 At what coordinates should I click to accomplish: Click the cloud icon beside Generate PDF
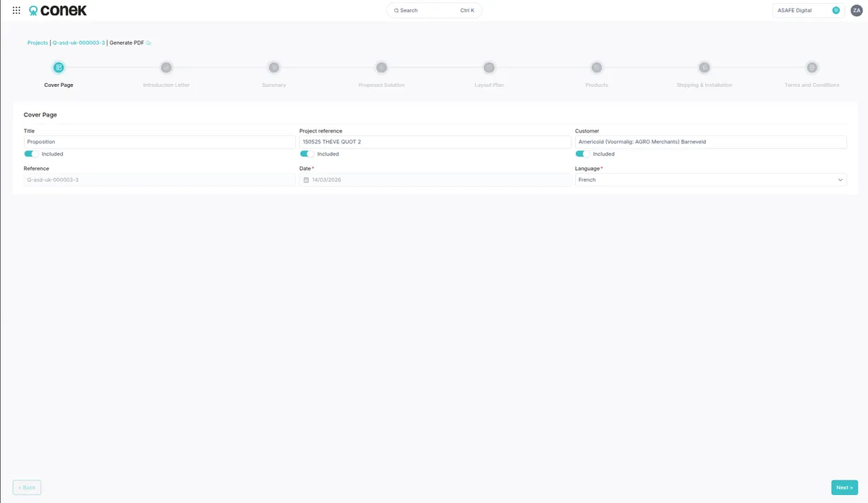coord(149,43)
